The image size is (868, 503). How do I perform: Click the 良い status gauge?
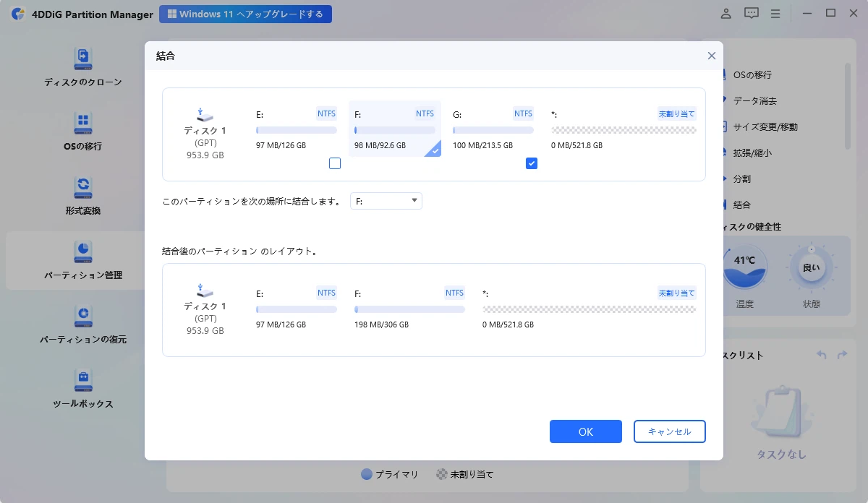(x=811, y=266)
